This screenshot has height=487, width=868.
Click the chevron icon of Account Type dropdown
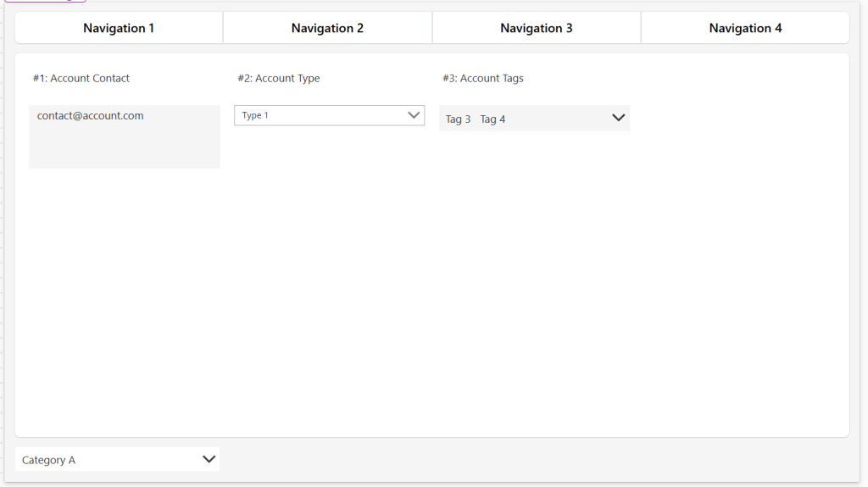pos(414,115)
